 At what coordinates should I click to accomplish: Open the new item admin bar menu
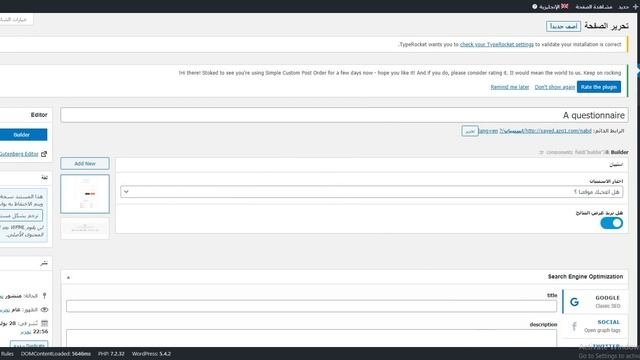tap(627, 7)
